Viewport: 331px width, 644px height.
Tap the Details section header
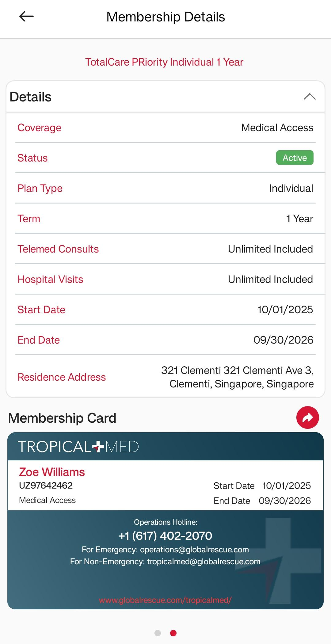(31, 97)
